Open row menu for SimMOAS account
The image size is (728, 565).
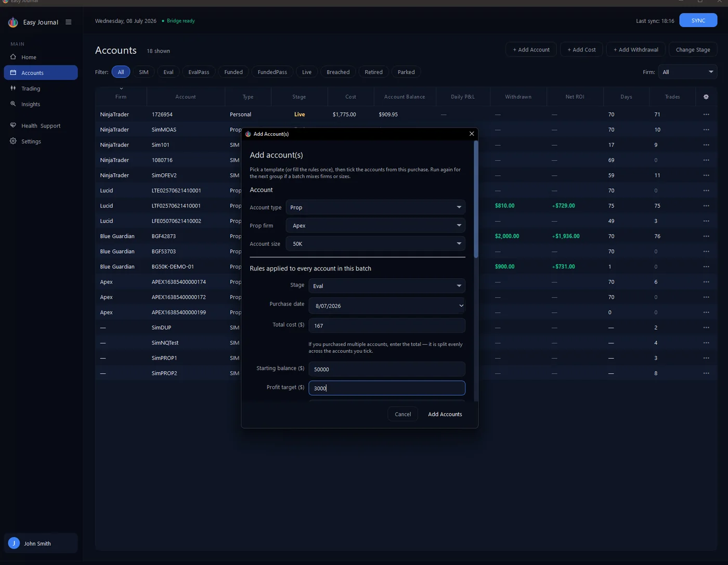point(706,130)
